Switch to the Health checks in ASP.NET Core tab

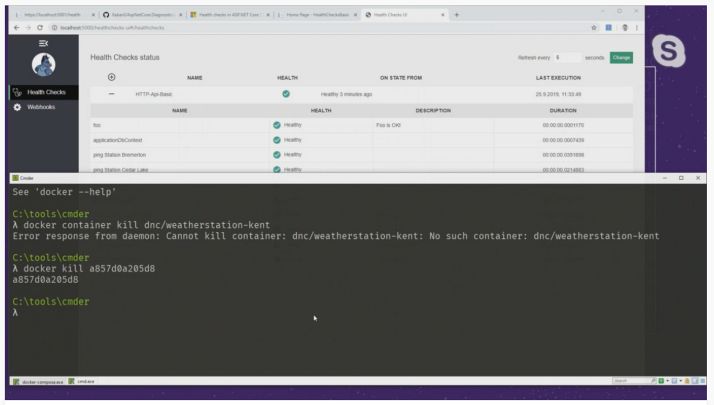point(229,15)
